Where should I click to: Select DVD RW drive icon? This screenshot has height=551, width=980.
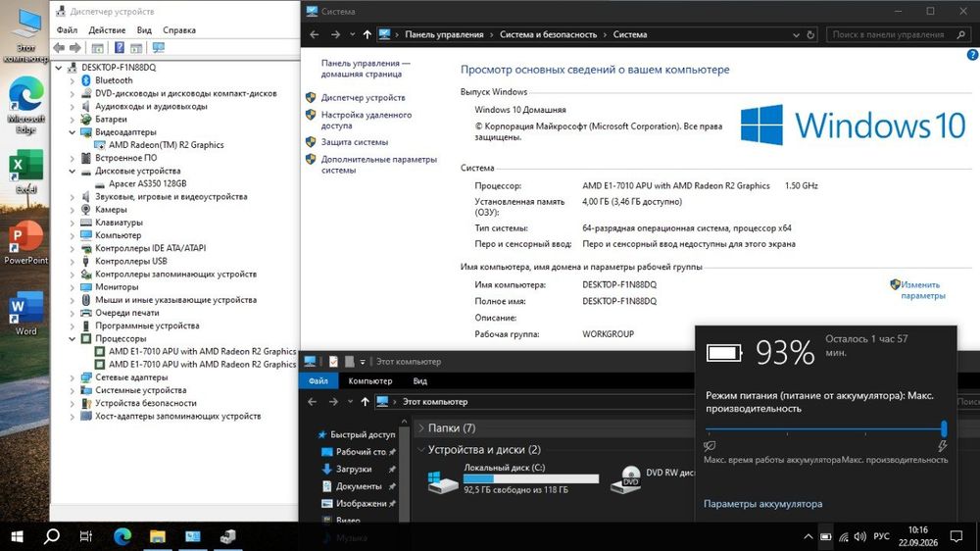627,479
